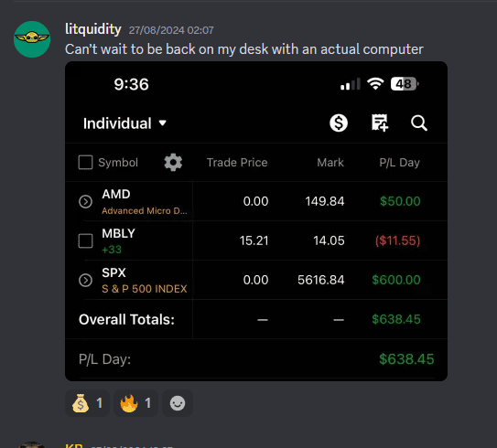Viewport: 497px width, 448px height.
Task: Expand the AMD row chevron
Action: click(86, 201)
